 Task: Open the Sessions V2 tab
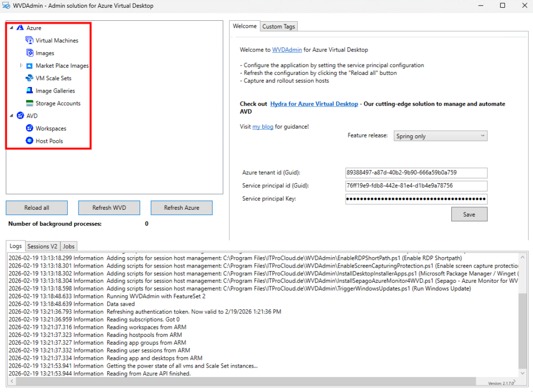tap(42, 246)
